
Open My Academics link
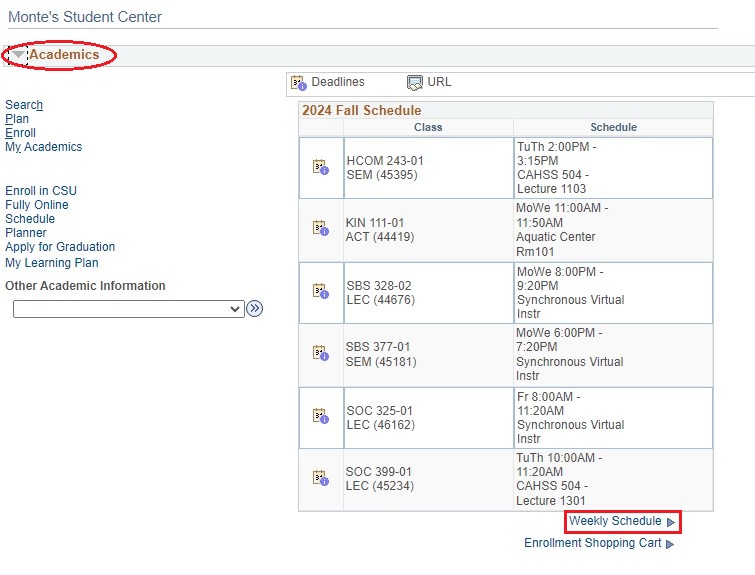tap(43, 147)
